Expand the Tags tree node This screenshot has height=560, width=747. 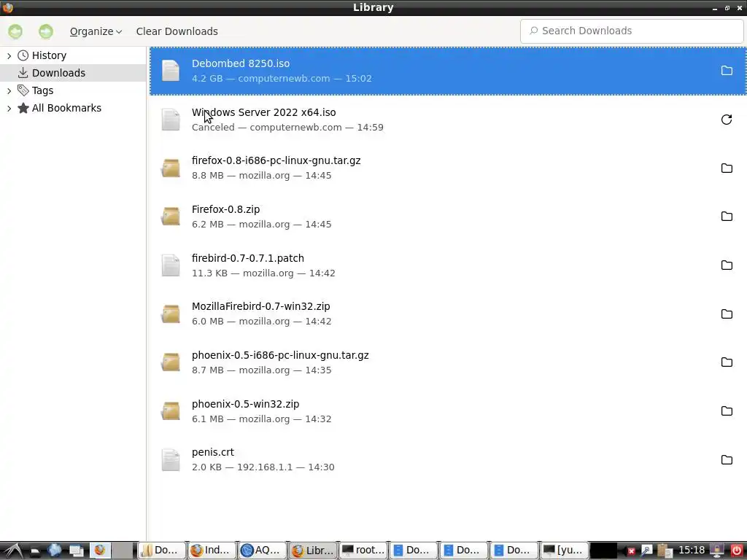(9, 90)
